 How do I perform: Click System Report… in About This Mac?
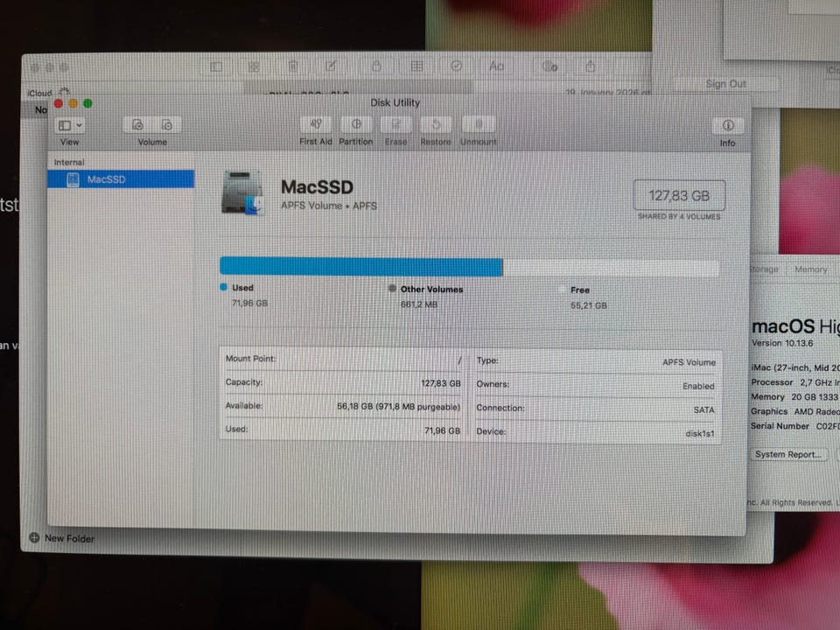click(x=788, y=454)
